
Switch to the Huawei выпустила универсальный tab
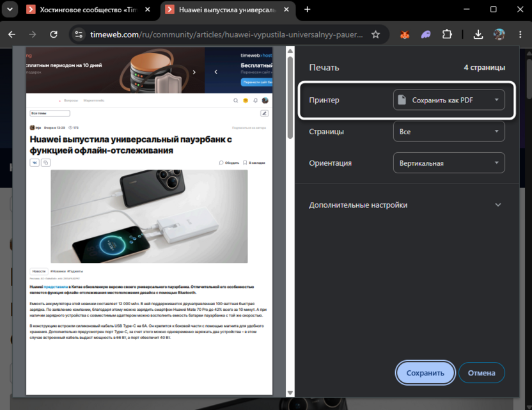[228, 10]
